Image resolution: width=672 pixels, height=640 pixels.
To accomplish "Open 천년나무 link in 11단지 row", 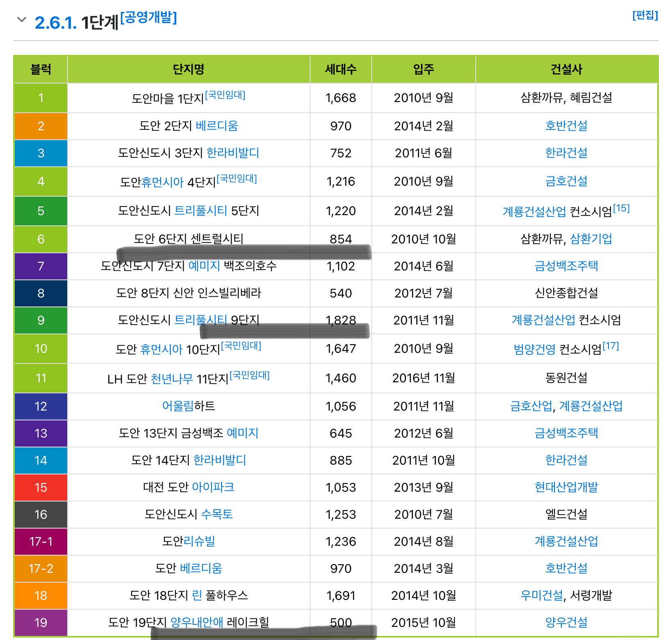I will (172, 379).
